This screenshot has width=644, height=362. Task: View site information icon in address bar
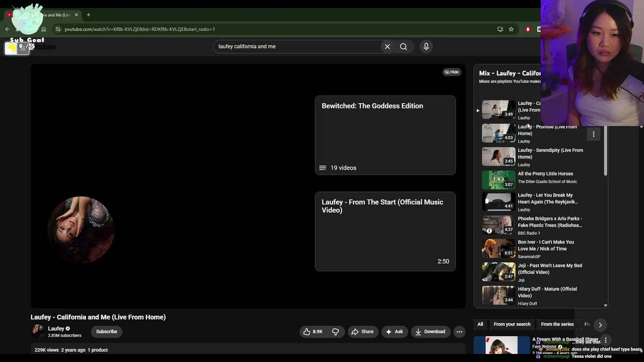(58, 29)
